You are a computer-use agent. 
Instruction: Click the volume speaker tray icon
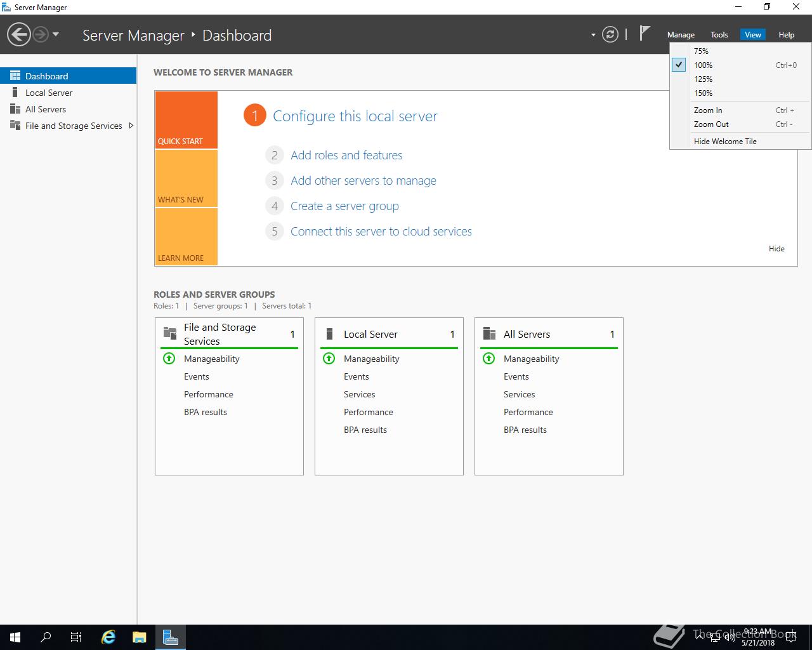coord(730,637)
